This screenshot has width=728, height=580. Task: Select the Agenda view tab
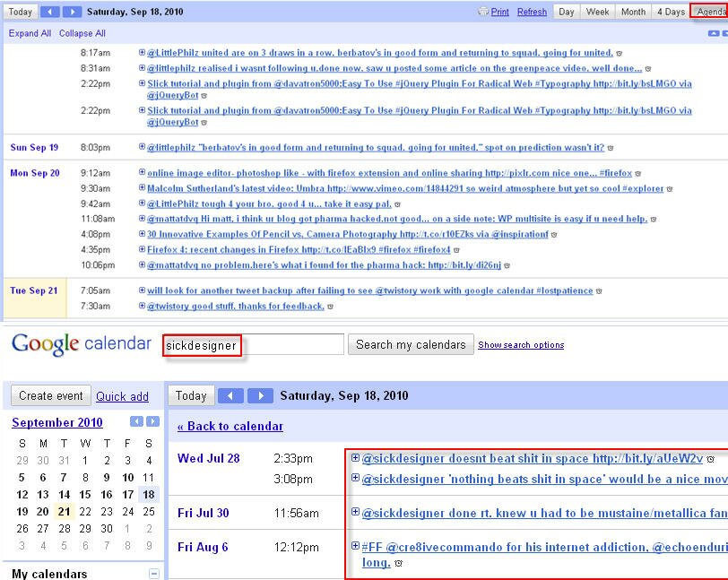(x=709, y=12)
